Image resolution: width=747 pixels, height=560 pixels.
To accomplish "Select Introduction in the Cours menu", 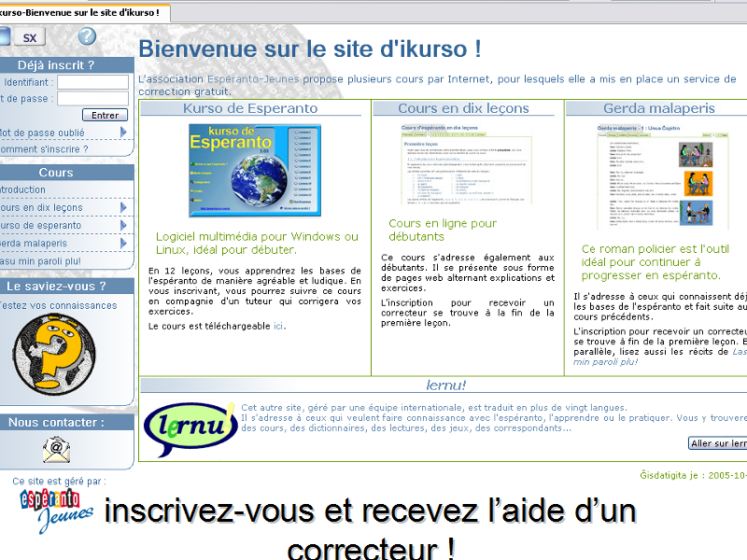I will (x=22, y=189).
